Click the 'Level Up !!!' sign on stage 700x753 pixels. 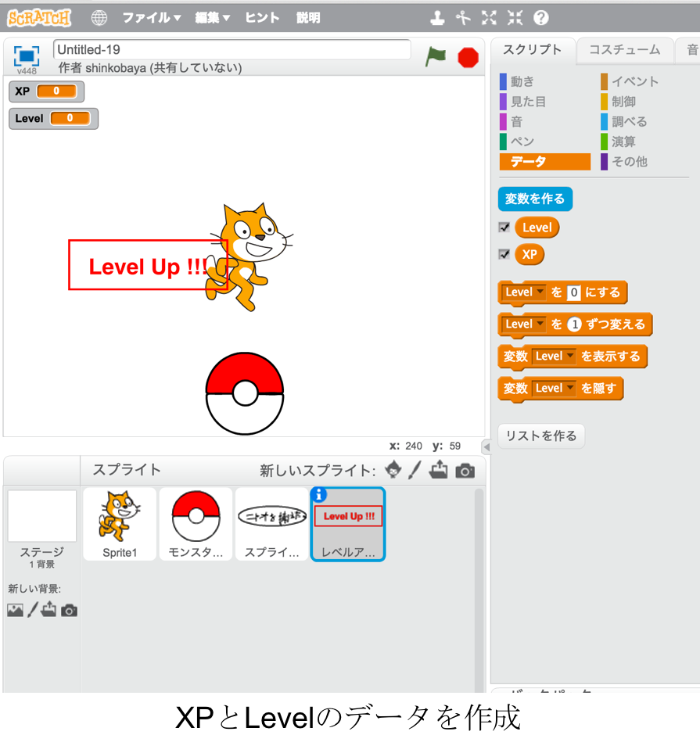(x=148, y=265)
